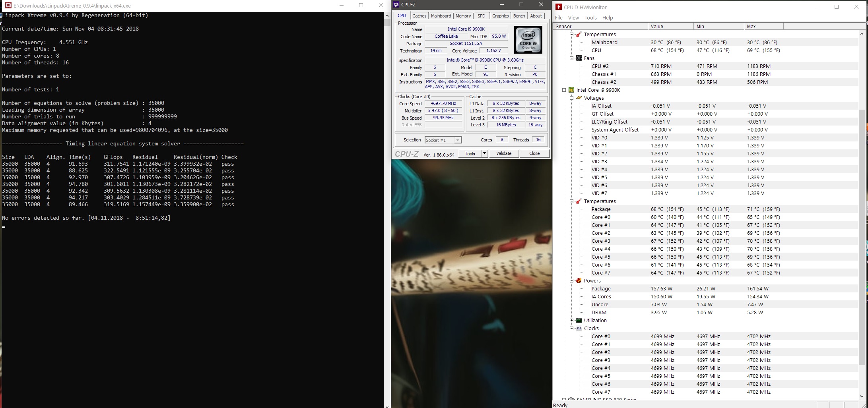Switch to the Memory tab in CPU-Z

pos(463,16)
